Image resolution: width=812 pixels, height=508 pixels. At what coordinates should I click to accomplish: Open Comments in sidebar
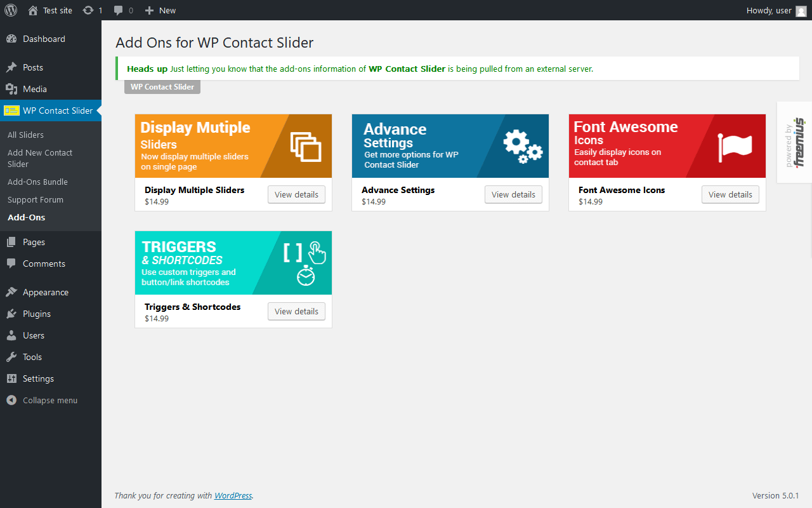51,264
